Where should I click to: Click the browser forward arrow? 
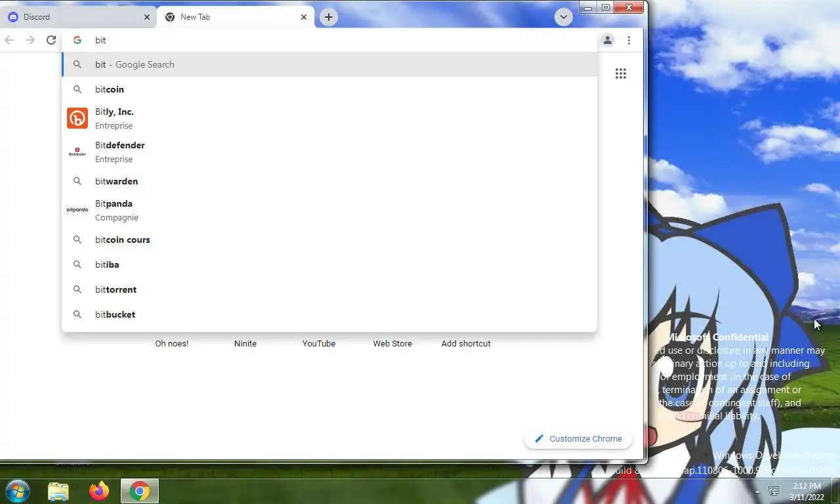(30, 40)
